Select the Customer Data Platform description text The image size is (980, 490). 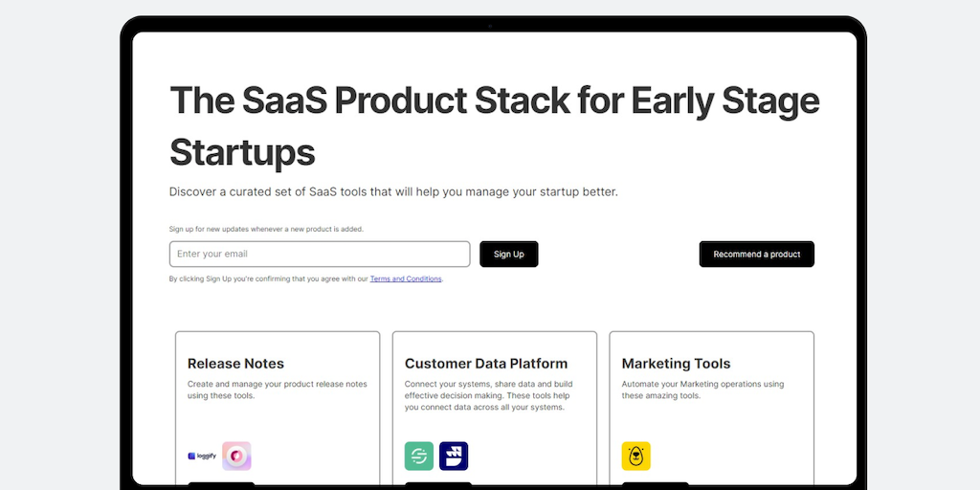tap(488, 395)
